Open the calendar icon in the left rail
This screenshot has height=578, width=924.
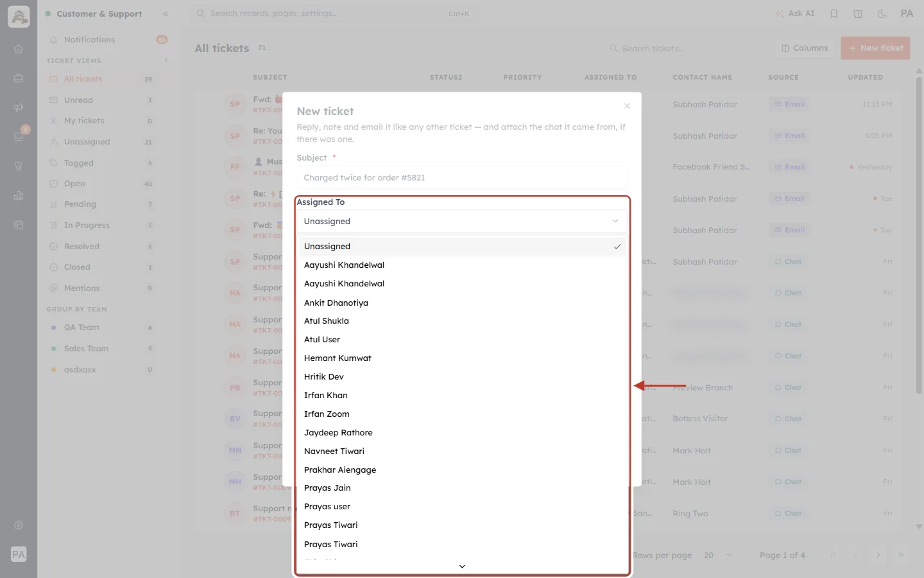[x=19, y=225]
